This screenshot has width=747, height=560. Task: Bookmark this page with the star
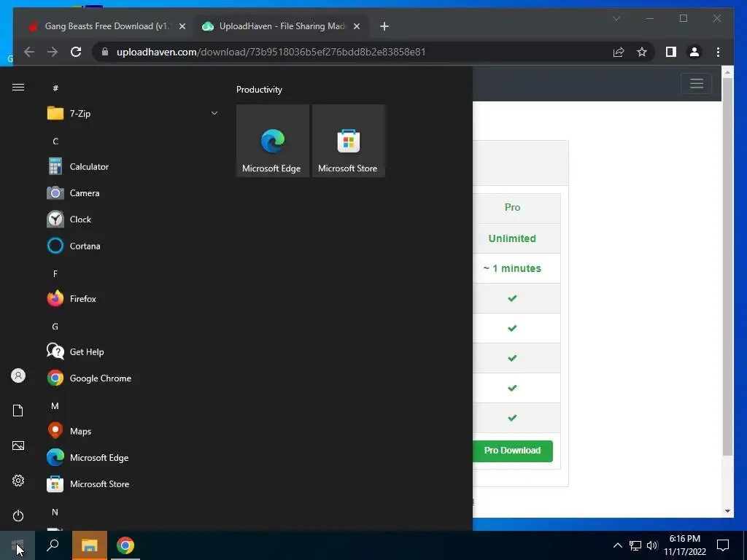(642, 52)
